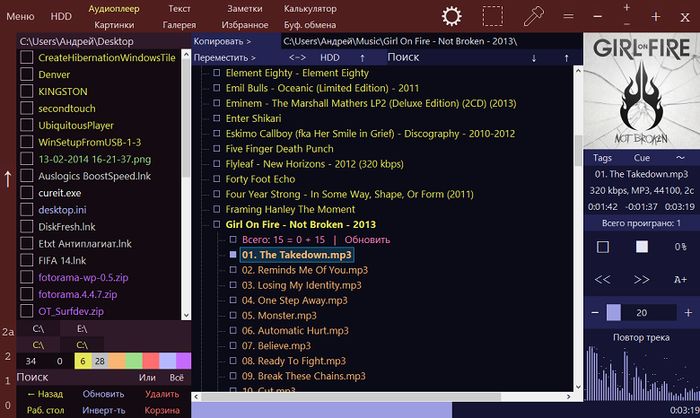This screenshot has width=700, height=418.
Task: Increase volume with the plus icon
Action: (681, 312)
